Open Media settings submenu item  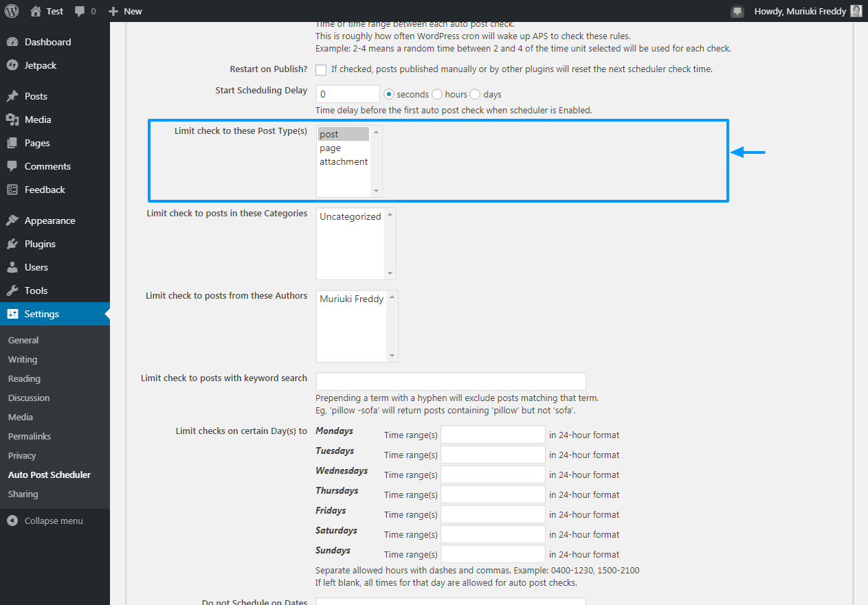point(21,417)
